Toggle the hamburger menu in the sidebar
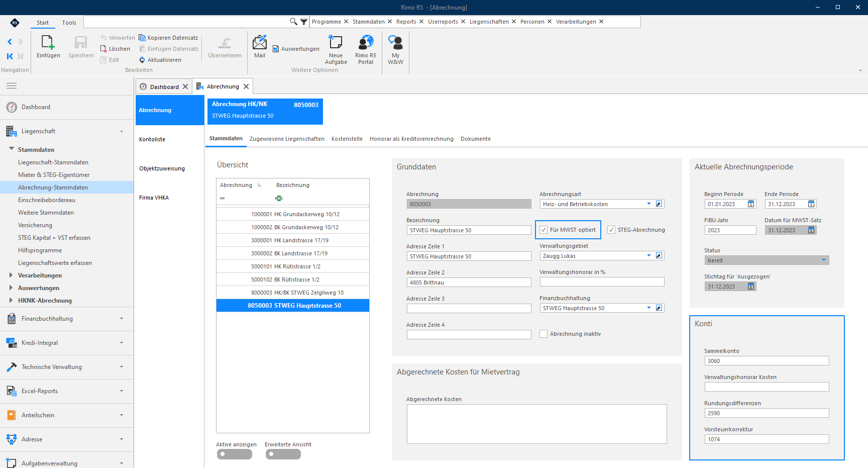 tap(12, 86)
